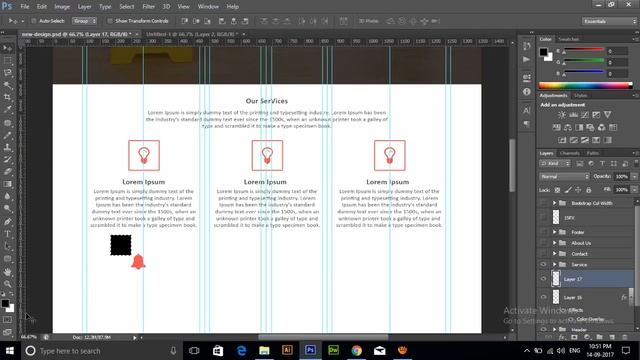Select the Layer 17 row
This screenshot has height=360, width=640.
click(x=586, y=279)
